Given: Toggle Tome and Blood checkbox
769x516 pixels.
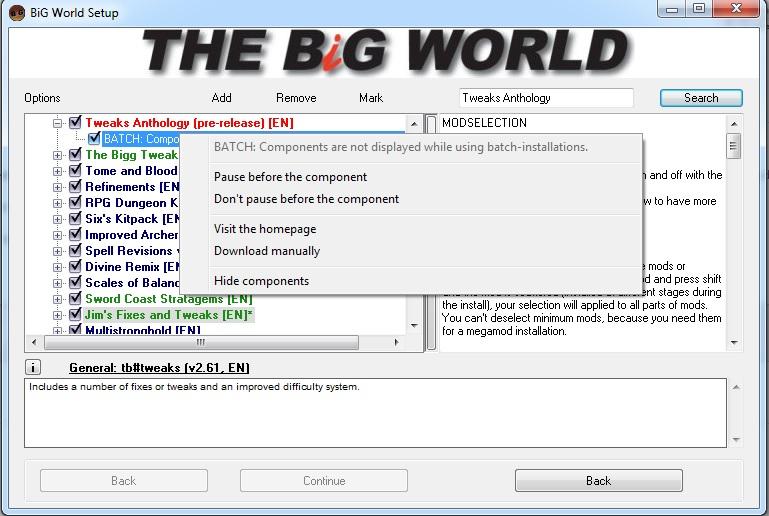Looking at the screenshot, I should [75, 170].
